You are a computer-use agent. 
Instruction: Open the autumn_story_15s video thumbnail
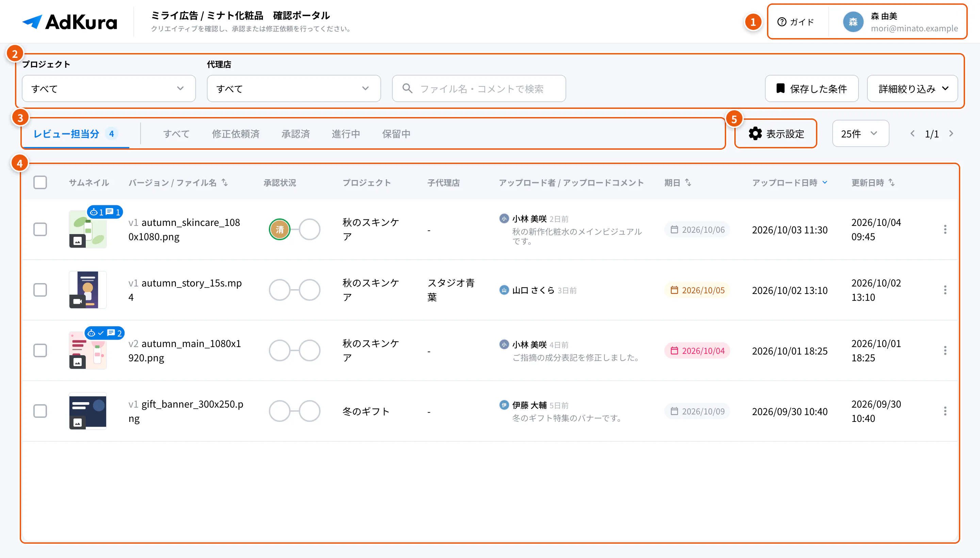(88, 290)
